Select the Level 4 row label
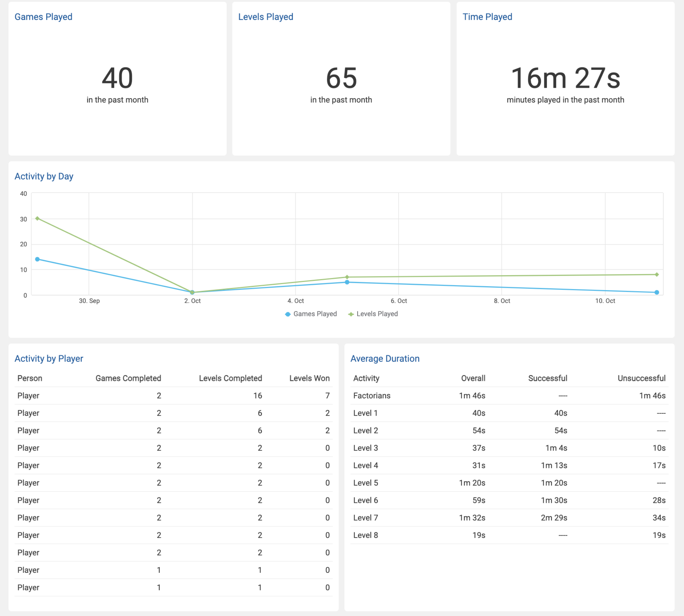 coord(366,466)
